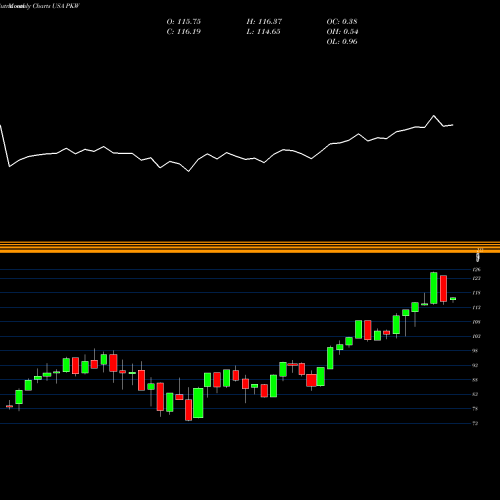Click the 109 price axis label
The image size is (500, 500).
click(477, 322)
